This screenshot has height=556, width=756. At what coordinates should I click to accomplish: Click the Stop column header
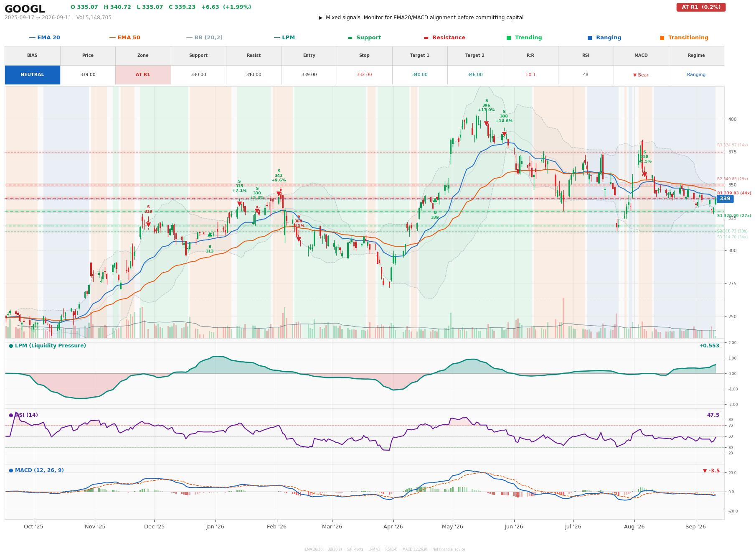pos(364,56)
